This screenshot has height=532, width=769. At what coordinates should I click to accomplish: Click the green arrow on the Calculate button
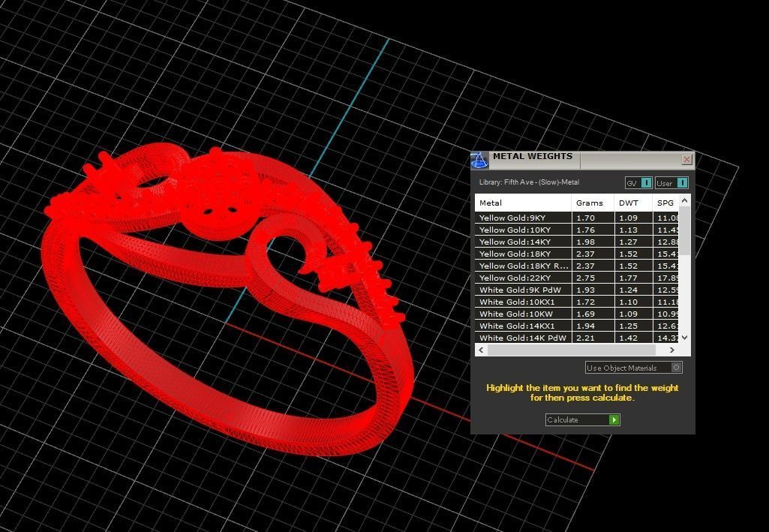coord(614,419)
